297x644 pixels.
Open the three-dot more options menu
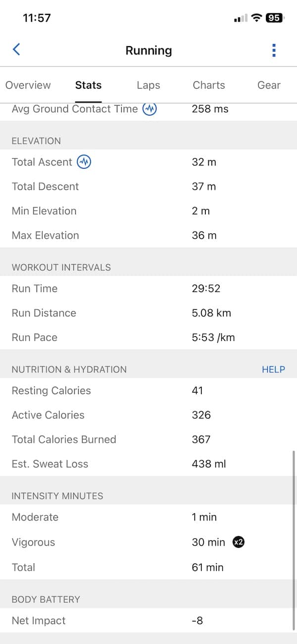click(274, 50)
